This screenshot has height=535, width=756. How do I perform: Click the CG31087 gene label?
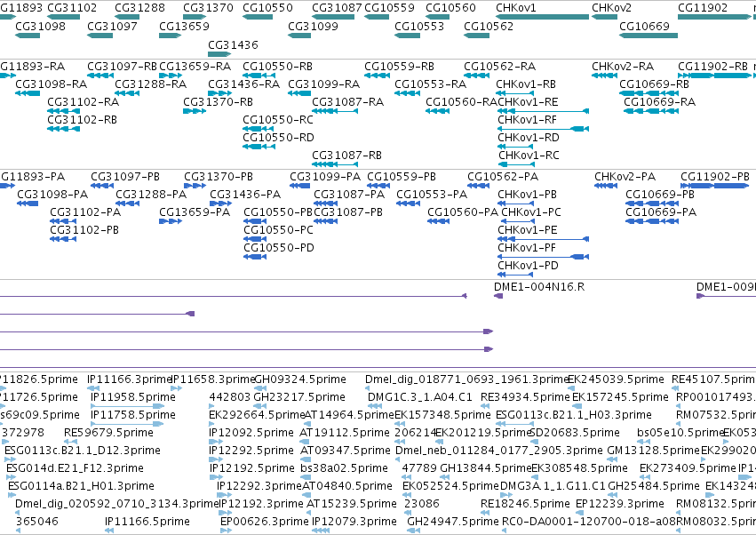click(x=337, y=8)
